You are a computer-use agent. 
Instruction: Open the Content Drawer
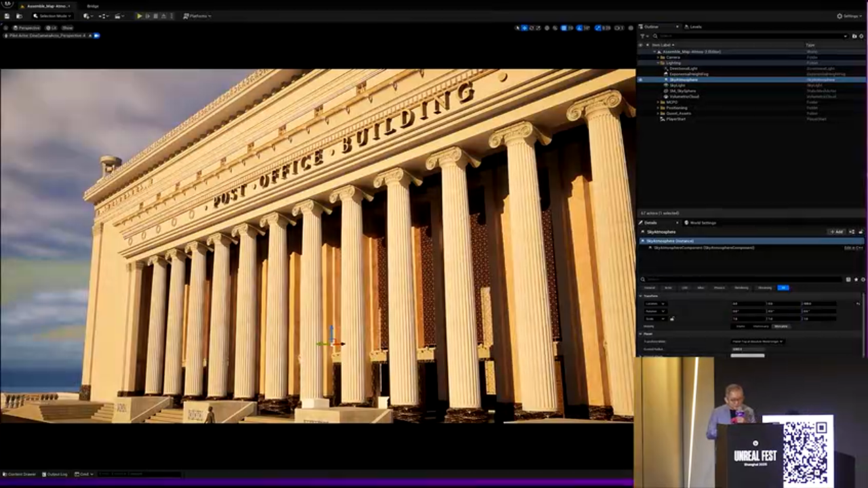20,474
